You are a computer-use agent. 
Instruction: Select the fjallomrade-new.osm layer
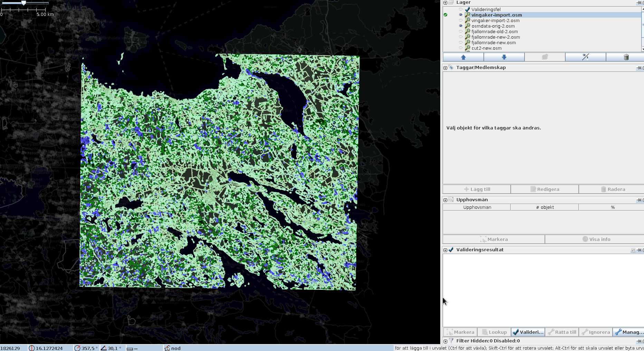click(x=493, y=42)
